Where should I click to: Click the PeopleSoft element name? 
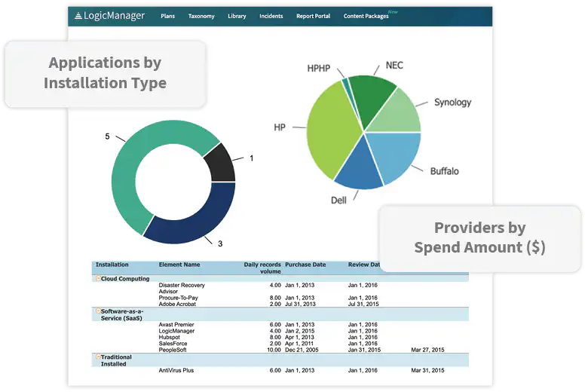[x=173, y=350]
